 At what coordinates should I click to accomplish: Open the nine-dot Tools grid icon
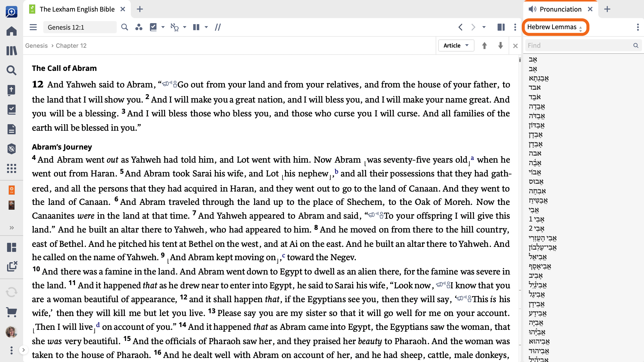[12, 168]
